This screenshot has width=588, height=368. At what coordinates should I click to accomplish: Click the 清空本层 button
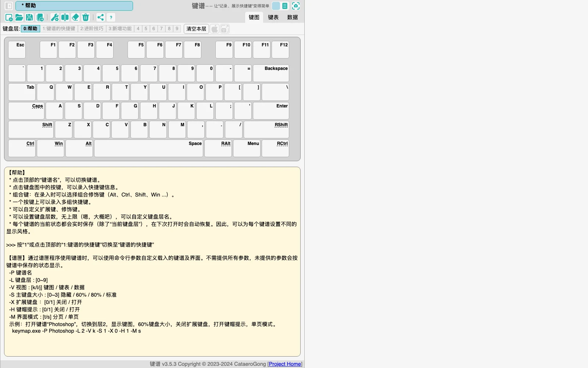[196, 29]
